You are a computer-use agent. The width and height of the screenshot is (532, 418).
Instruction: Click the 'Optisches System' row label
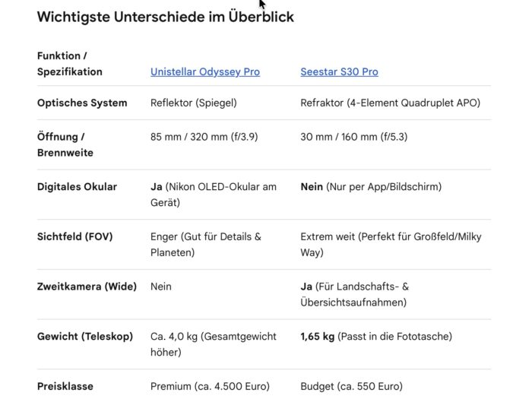pyautogui.click(x=82, y=103)
